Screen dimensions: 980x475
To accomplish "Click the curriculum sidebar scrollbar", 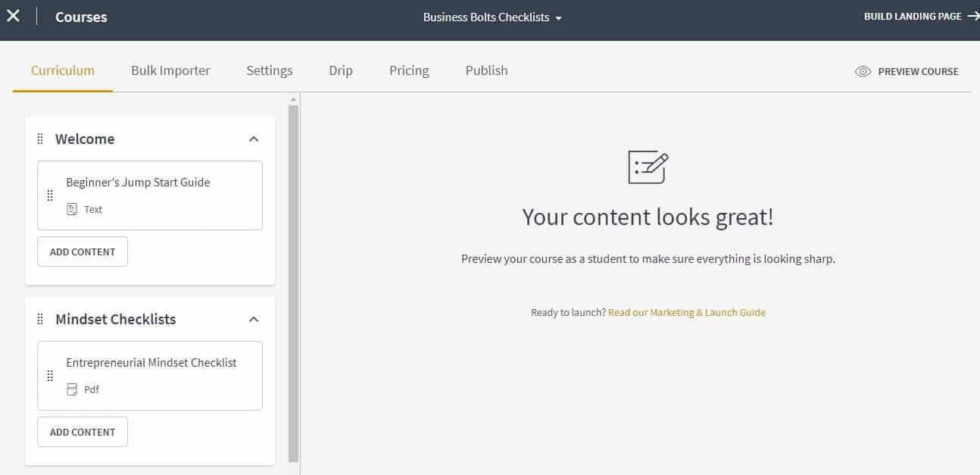I will tap(294, 284).
